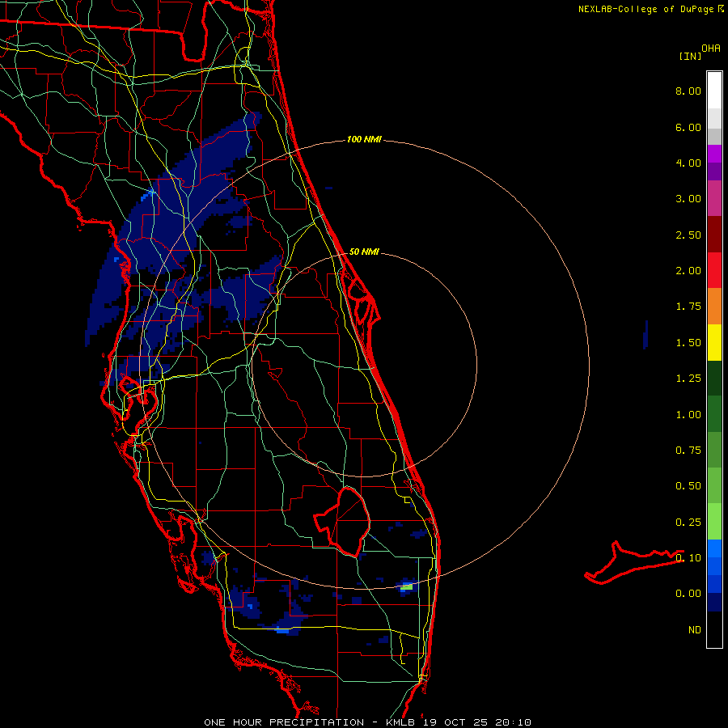Click the NEXLAB-College of DuPage label

645,9
